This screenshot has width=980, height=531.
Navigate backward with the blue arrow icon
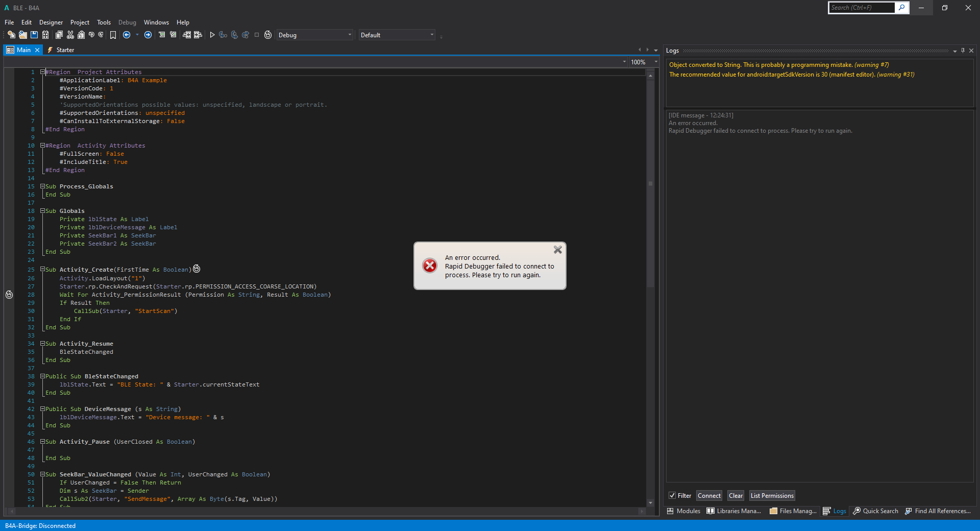coord(127,35)
